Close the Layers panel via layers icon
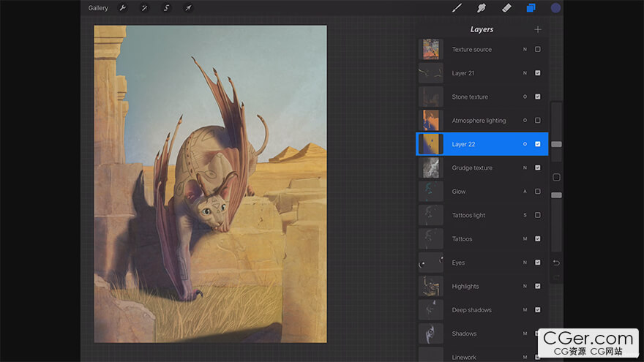Image resolution: width=644 pixels, height=362 pixels. click(x=531, y=8)
